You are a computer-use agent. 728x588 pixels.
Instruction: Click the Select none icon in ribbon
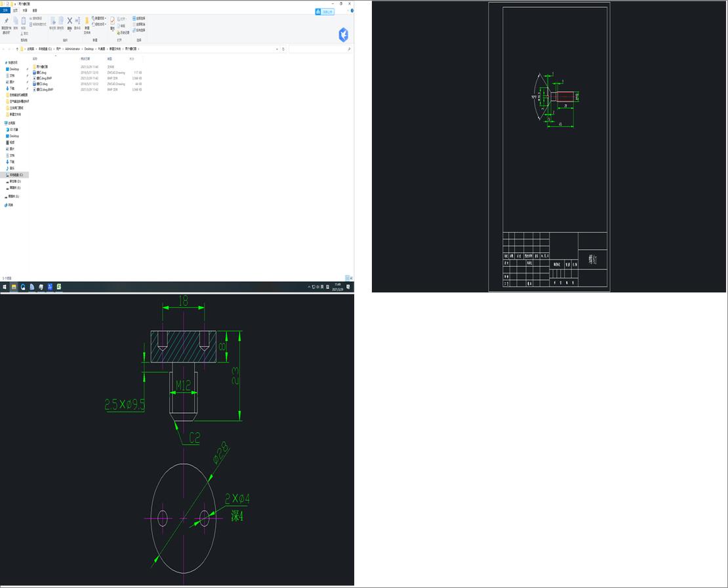click(x=134, y=24)
